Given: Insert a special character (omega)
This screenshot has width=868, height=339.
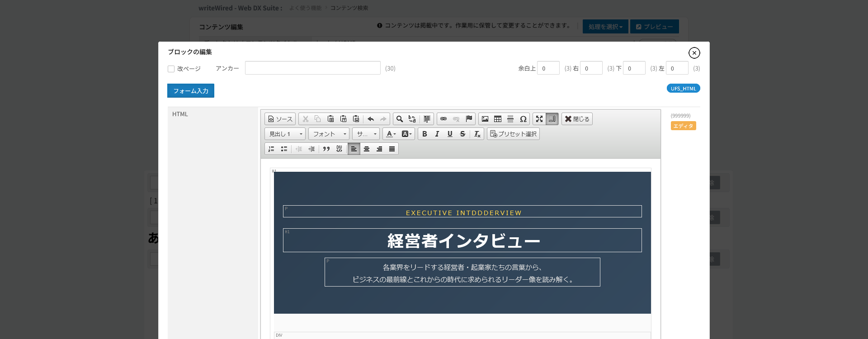Looking at the screenshot, I should 523,119.
